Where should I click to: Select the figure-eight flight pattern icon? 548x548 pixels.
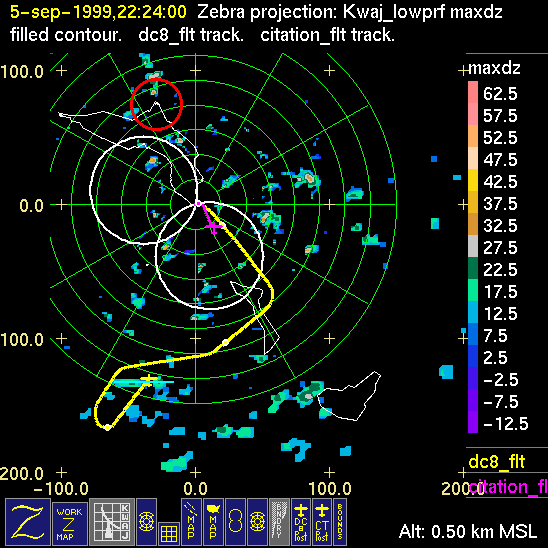235,522
